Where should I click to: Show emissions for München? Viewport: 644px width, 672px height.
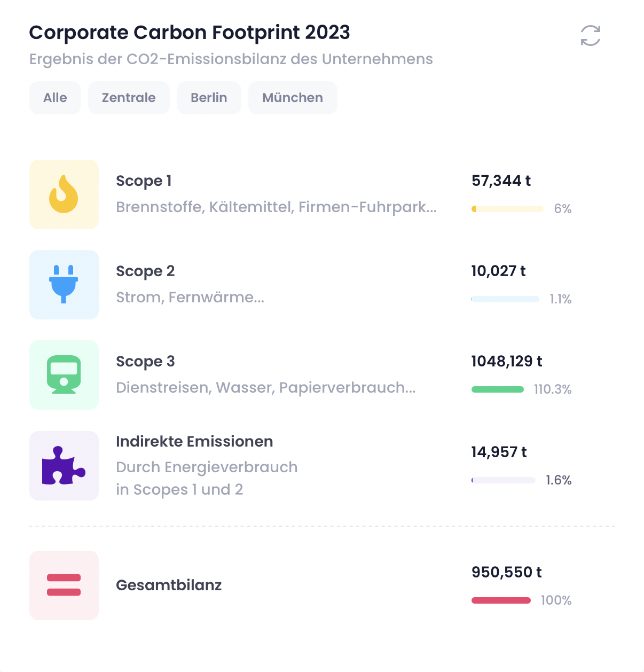coord(293,98)
